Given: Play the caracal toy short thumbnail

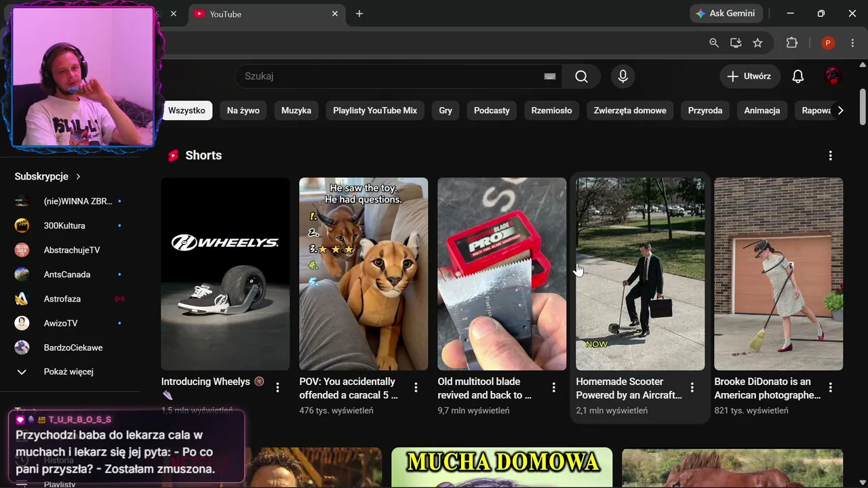Looking at the screenshot, I should pos(363,274).
